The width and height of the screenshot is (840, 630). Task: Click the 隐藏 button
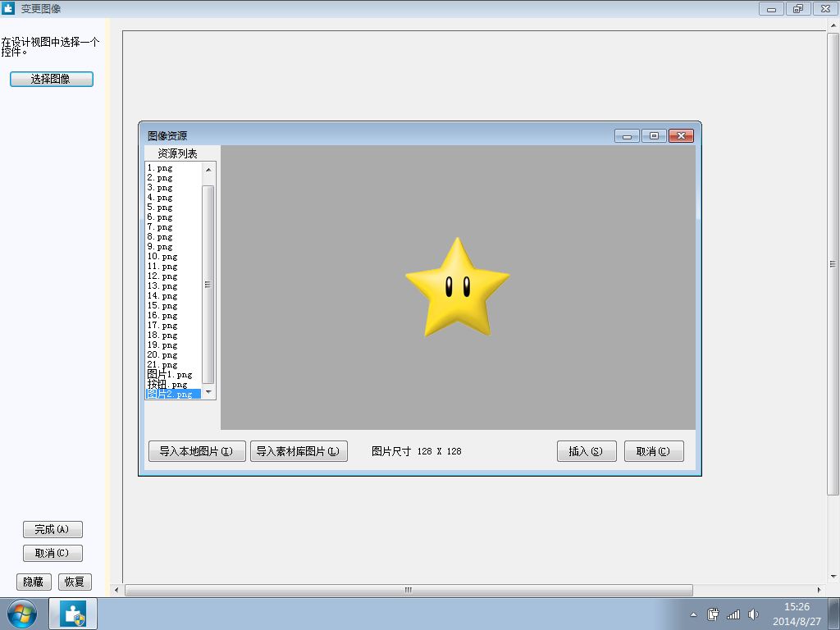click(x=34, y=582)
